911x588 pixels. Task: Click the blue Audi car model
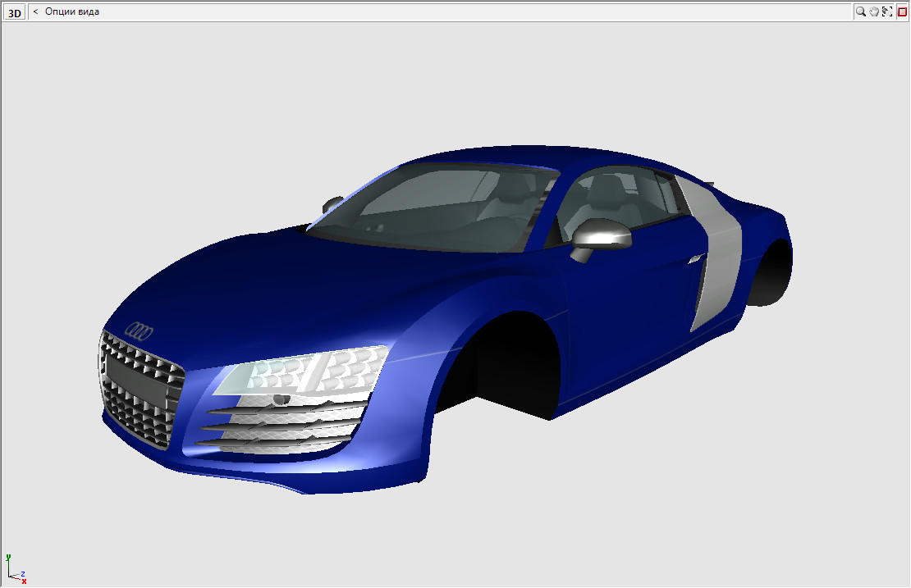[446, 319]
